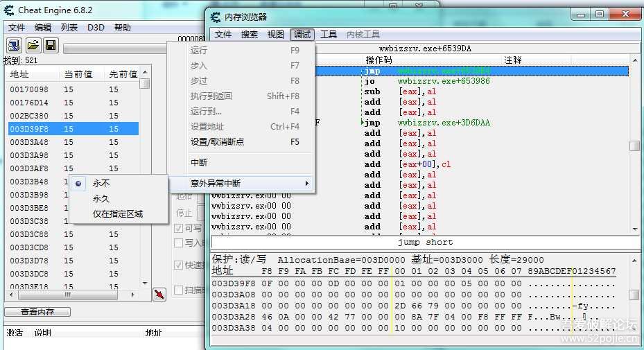Open 文件 menu in Cheat Engine window
This screenshot has width=644, height=350.
[17, 28]
